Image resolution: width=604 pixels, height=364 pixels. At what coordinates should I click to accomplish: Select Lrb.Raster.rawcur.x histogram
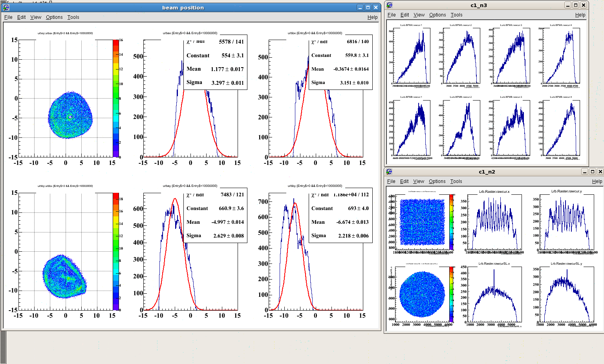[494, 222]
